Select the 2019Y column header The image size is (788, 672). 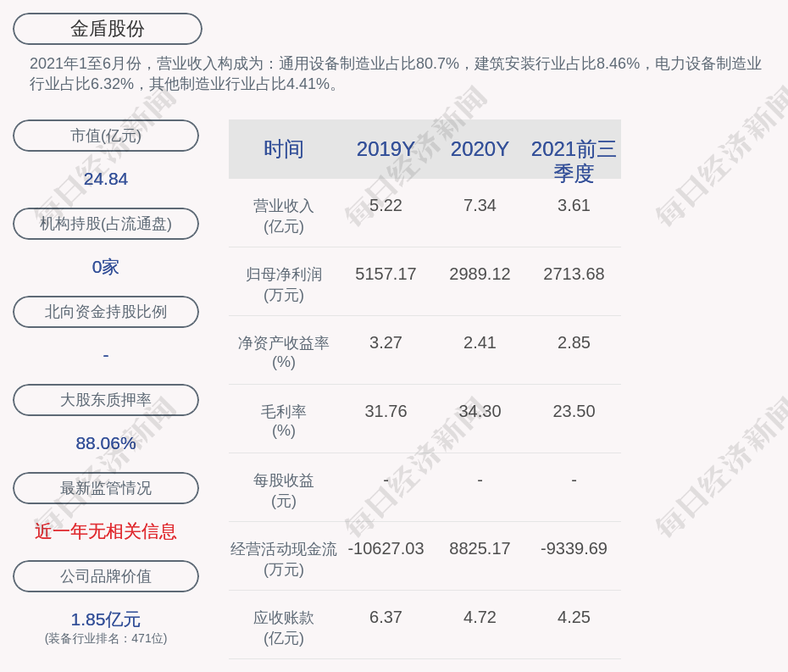(x=386, y=149)
